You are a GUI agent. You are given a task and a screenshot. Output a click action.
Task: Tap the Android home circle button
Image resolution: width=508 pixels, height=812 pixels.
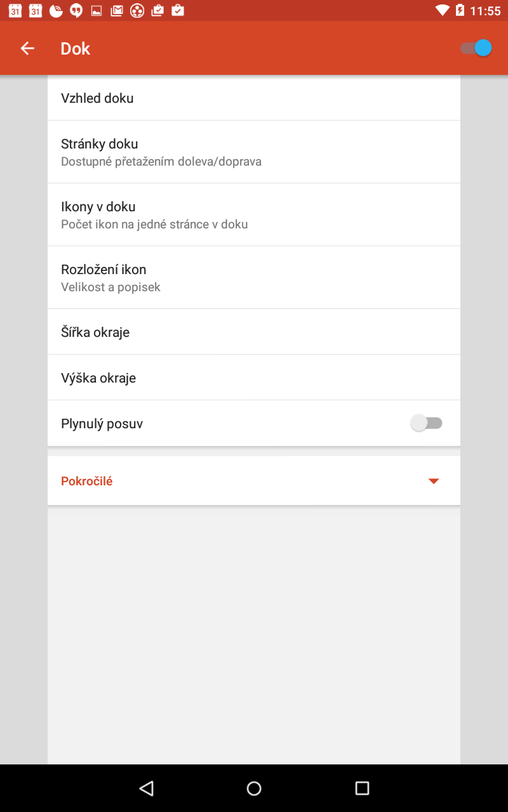pos(254,788)
